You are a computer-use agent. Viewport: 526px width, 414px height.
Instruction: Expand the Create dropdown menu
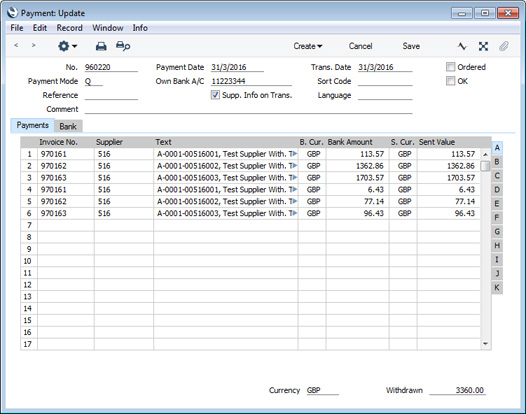click(308, 46)
